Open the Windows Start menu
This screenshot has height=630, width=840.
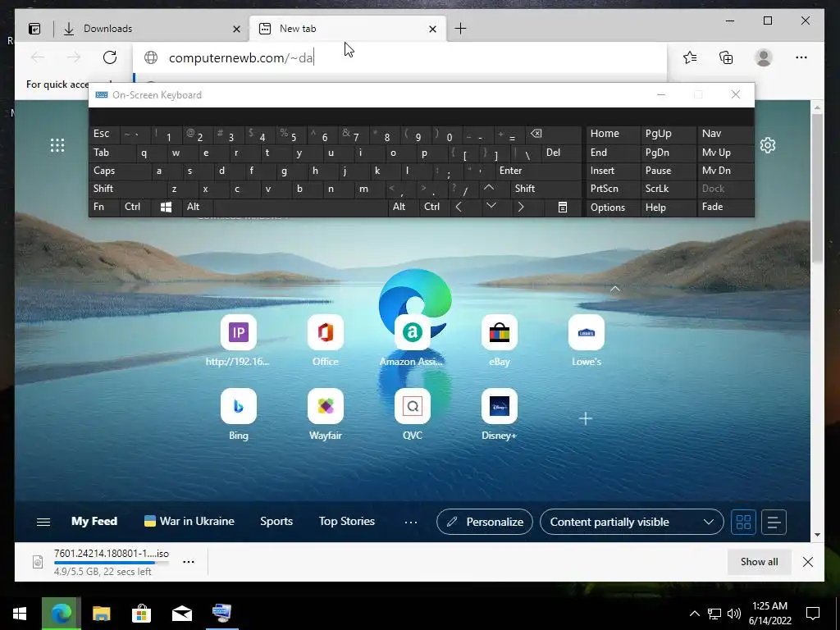pyautogui.click(x=20, y=614)
